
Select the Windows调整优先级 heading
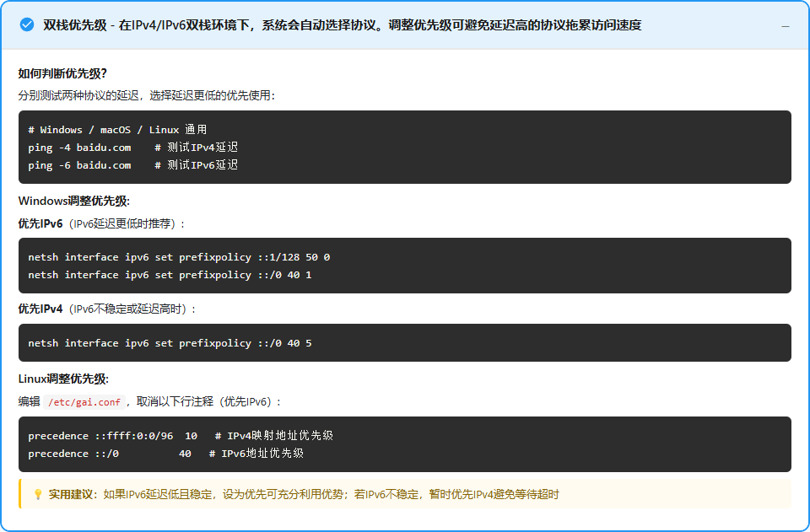[74, 202]
